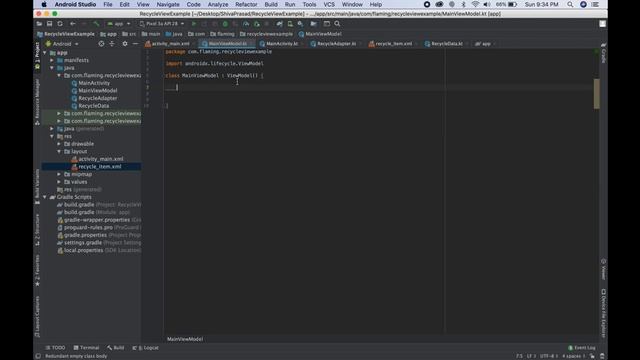Click the green Debug bug icon in toolbar
The image size is (640, 360).
[x=225, y=24]
